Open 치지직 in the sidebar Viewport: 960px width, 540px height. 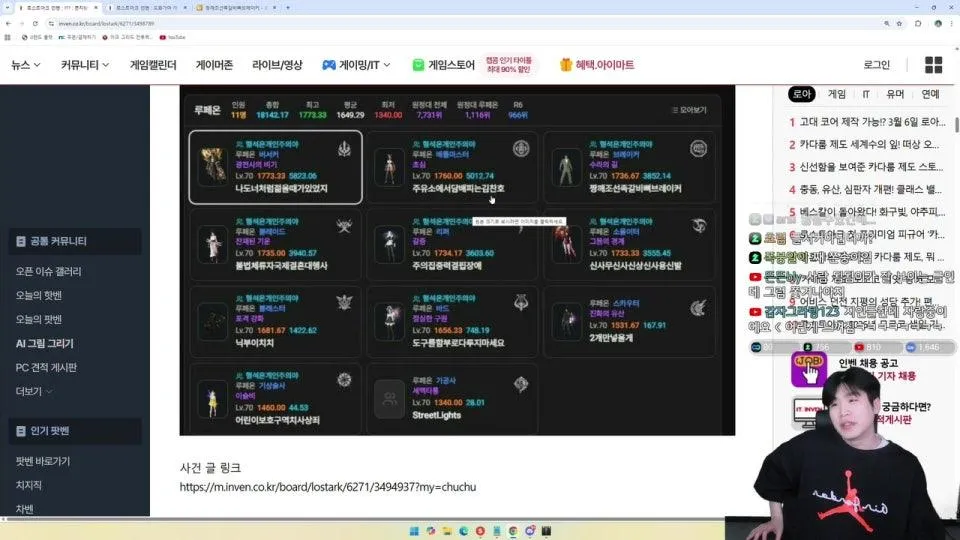29,485
